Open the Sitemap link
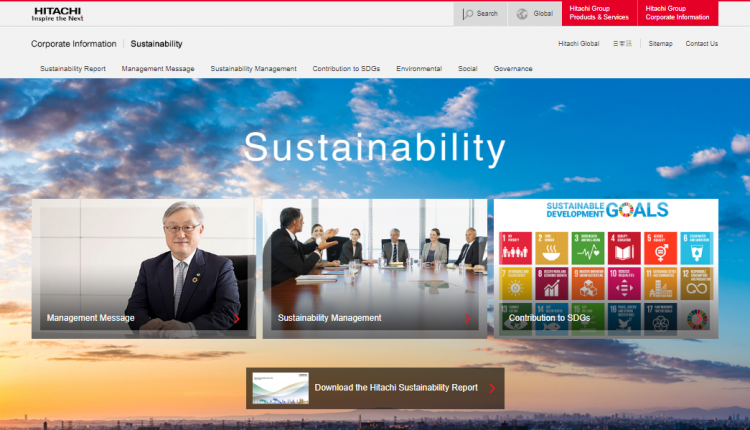The image size is (750, 430). tap(661, 44)
